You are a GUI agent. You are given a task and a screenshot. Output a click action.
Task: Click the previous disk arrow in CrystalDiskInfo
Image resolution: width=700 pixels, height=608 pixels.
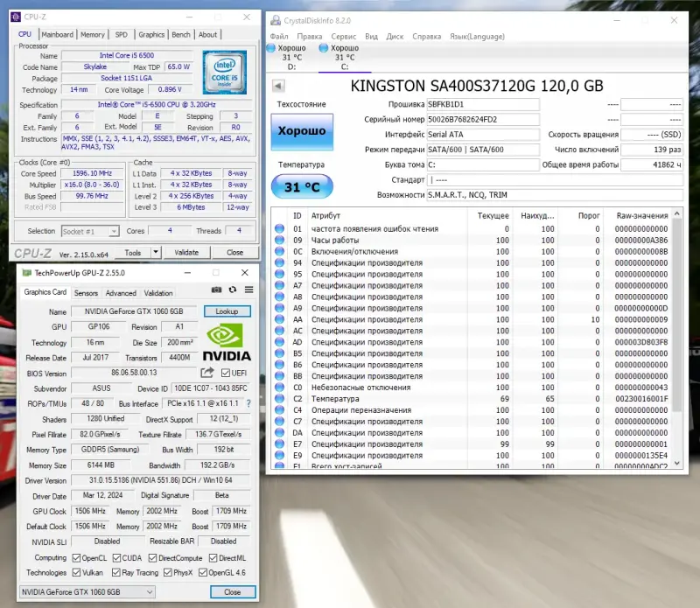pyautogui.click(x=278, y=86)
